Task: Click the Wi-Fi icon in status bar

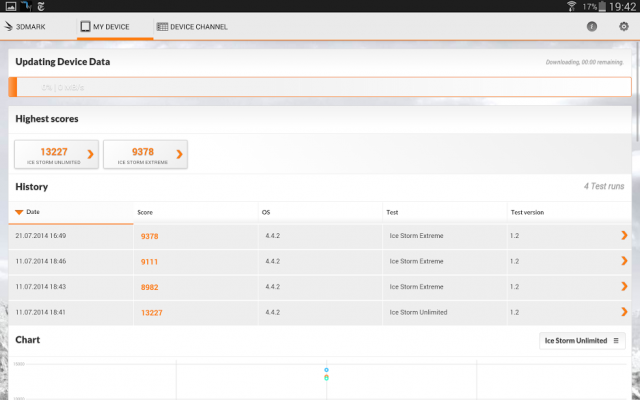Action: [x=571, y=6]
